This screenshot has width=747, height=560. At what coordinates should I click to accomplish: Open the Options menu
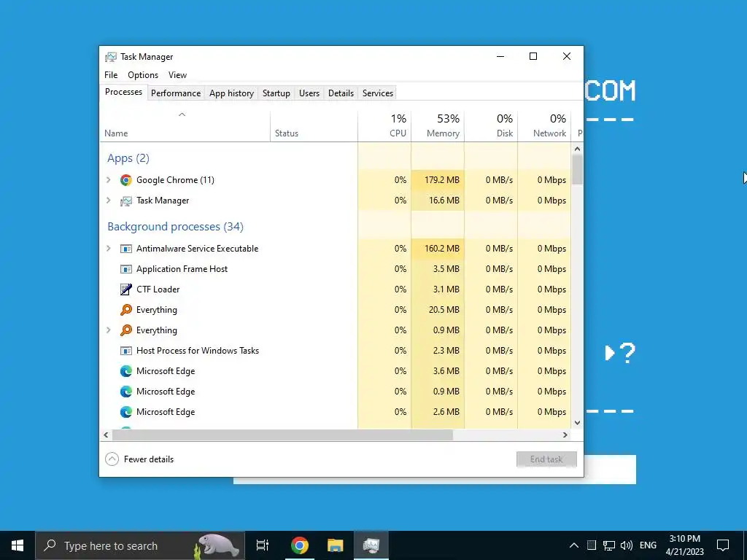143,75
